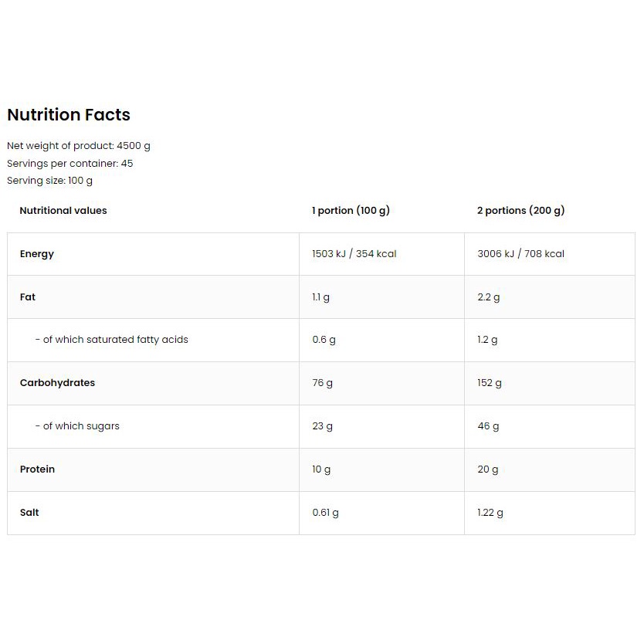Click the 2 portions (200 g) header

520,210
